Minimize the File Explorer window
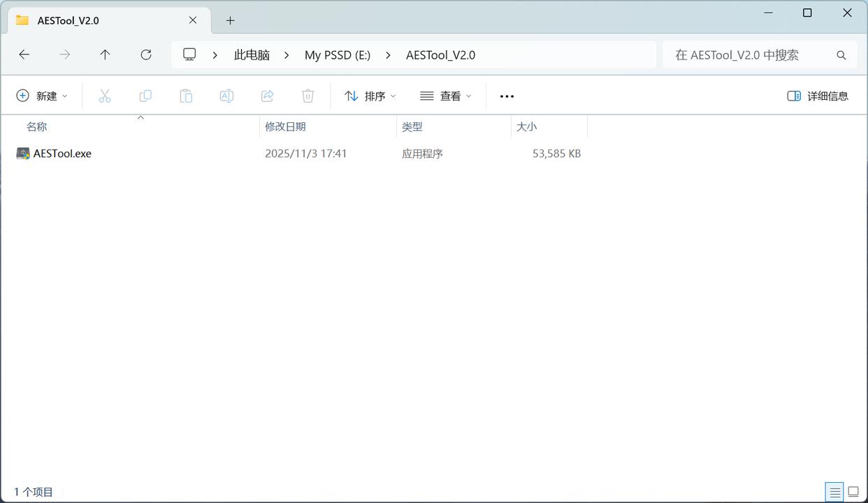This screenshot has width=868, height=503. [769, 13]
